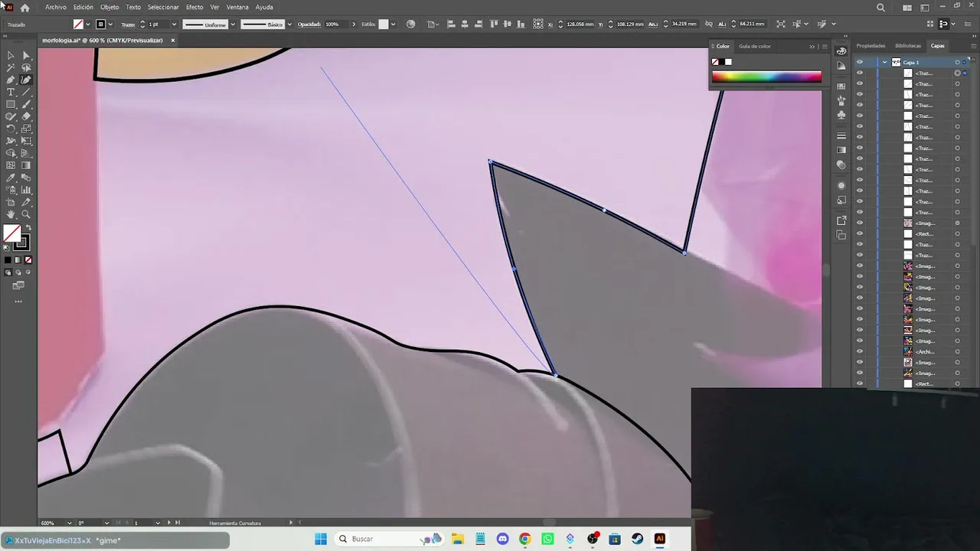980x551 pixels.
Task: Click the search magnifier in the top bar
Action: point(880,8)
